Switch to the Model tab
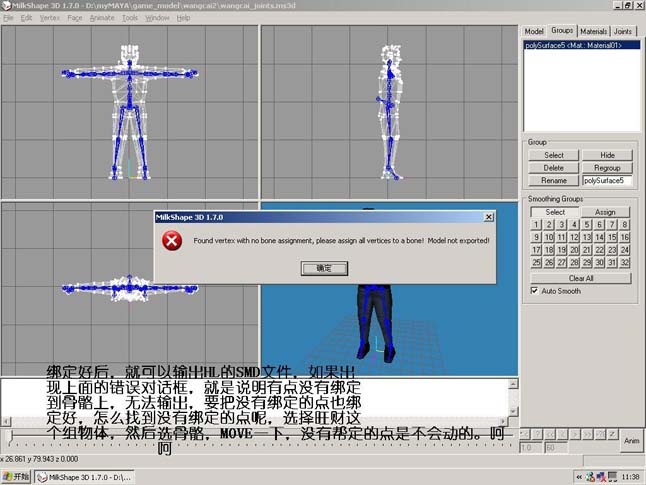This screenshot has height=485, width=646. pos(534,31)
